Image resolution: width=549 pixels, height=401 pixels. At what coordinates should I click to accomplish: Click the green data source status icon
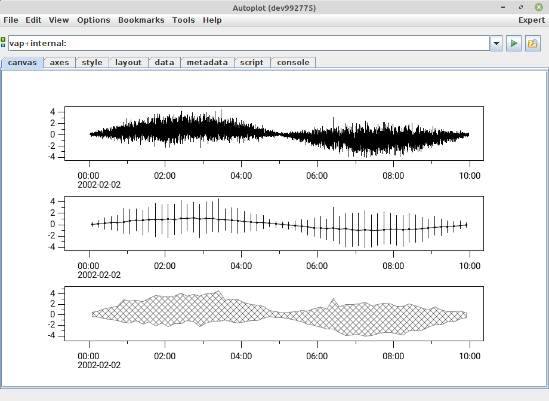tap(3, 42)
